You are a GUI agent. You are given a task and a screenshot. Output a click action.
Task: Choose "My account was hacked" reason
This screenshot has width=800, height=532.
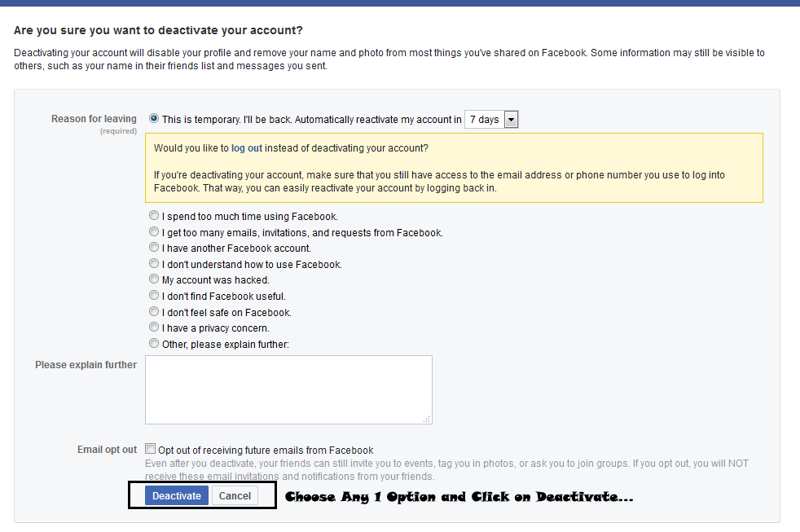pos(154,279)
